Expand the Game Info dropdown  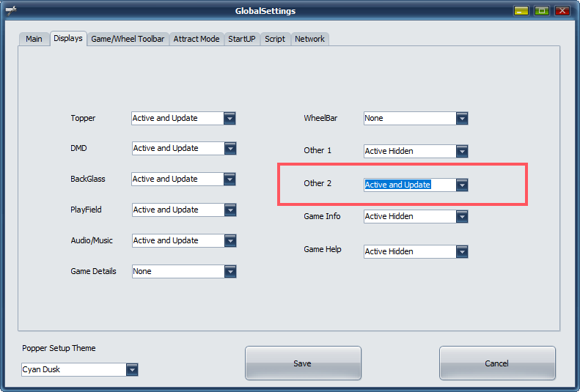tap(461, 217)
